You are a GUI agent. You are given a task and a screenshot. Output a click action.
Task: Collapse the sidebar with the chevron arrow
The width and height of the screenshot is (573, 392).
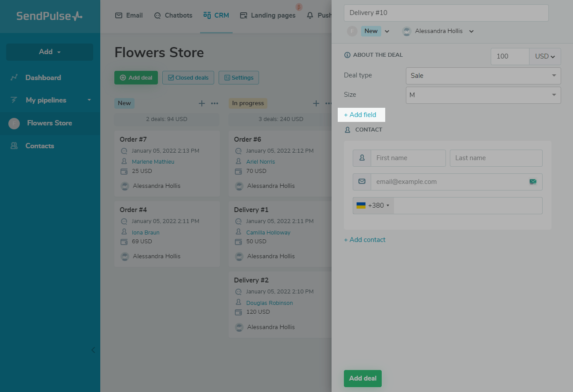pos(93,350)
